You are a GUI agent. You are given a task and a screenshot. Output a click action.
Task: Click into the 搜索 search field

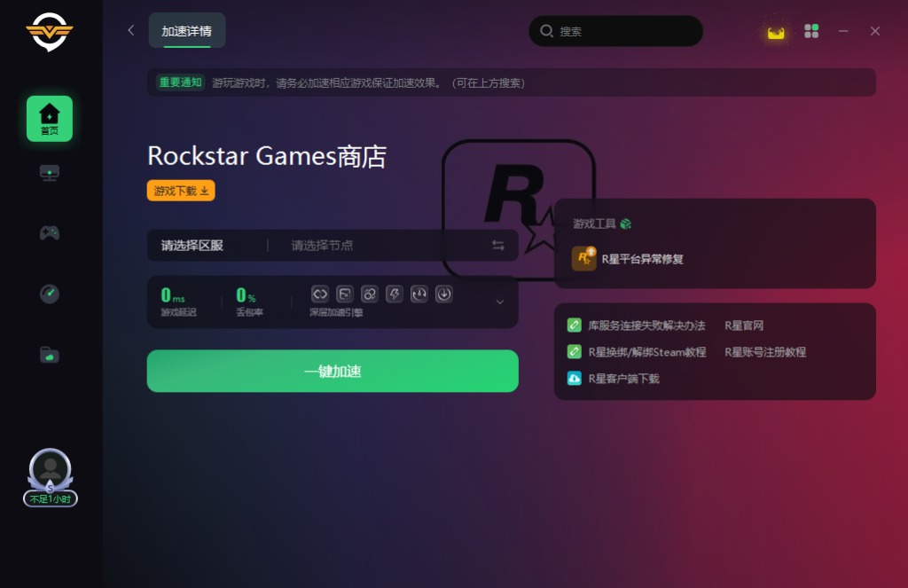616,31
